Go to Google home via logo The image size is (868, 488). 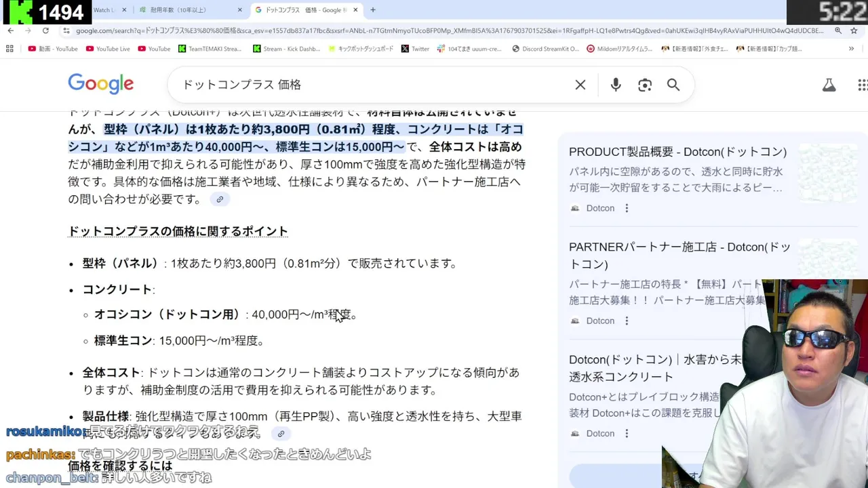[x=101, y=84]
